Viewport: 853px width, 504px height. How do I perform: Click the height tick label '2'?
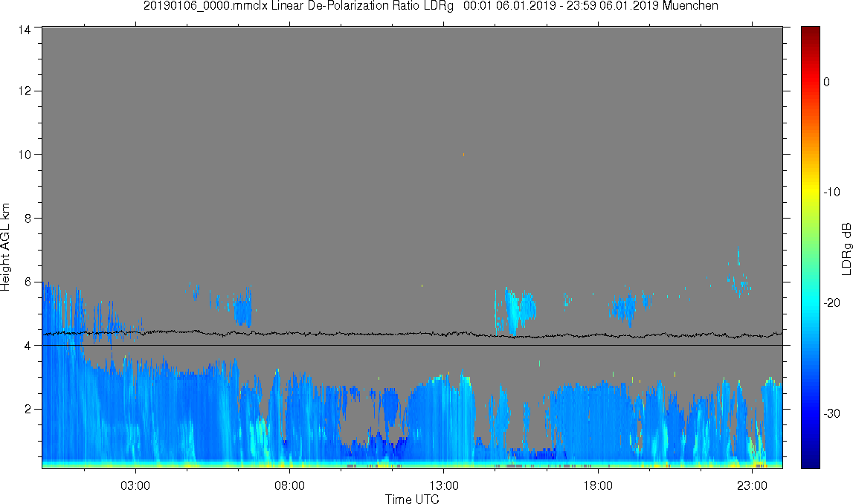coord(28,409)
